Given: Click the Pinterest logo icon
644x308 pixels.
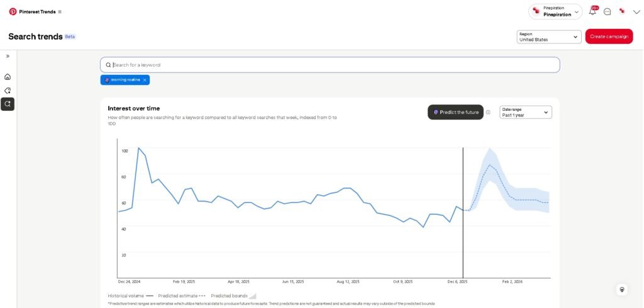Looking at the screenshot, I should pos(13,11).
